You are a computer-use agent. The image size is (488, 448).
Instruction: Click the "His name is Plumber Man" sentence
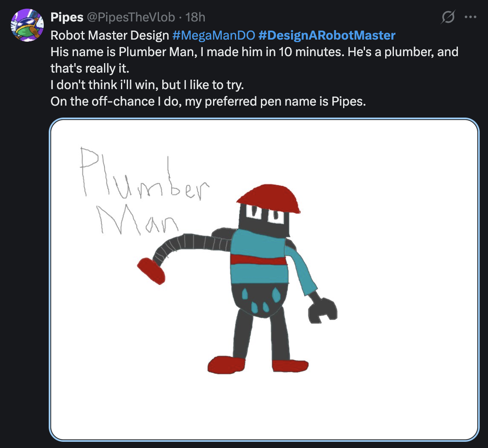pos(123,52)
